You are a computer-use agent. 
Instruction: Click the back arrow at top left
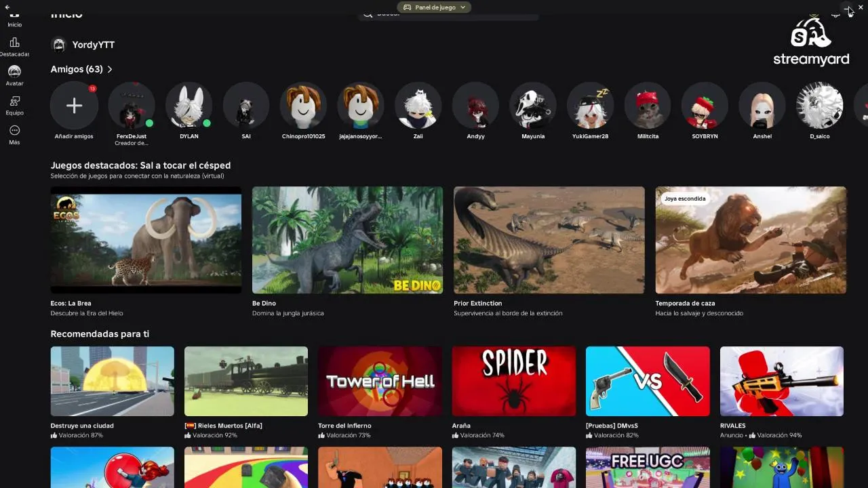7,7
